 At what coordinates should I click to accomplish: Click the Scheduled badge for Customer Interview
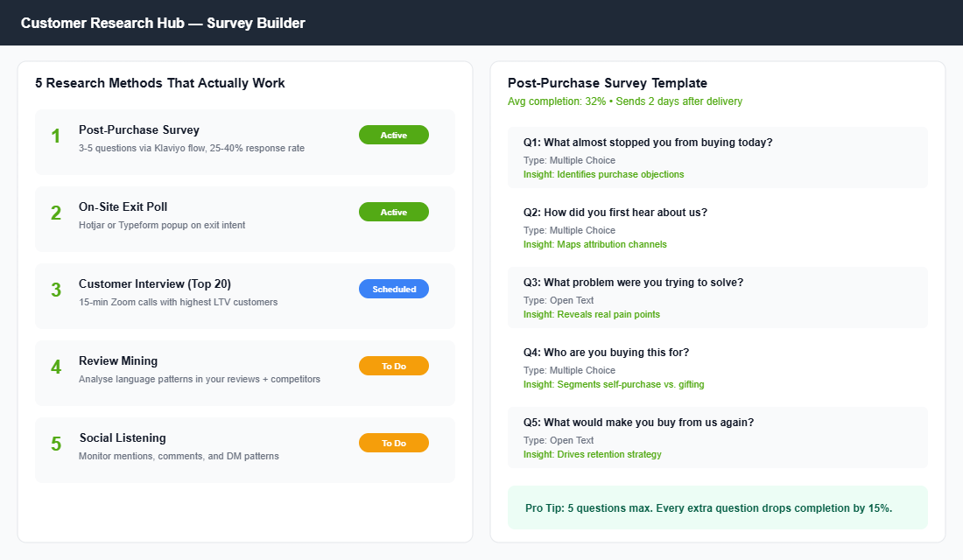click(393, 289)
